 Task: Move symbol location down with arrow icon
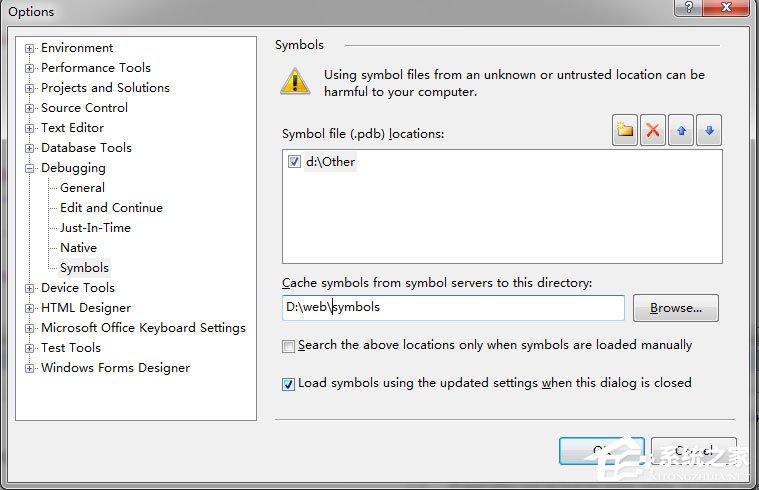point(709,130)
